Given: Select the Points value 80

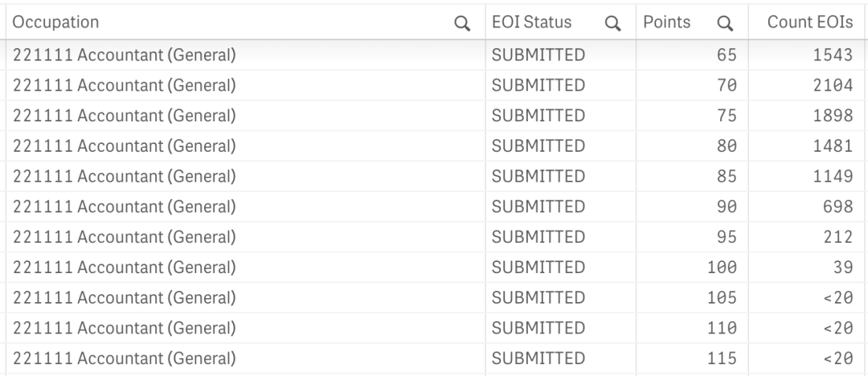Looking at the screenshot, I should [x=727, y=146].
